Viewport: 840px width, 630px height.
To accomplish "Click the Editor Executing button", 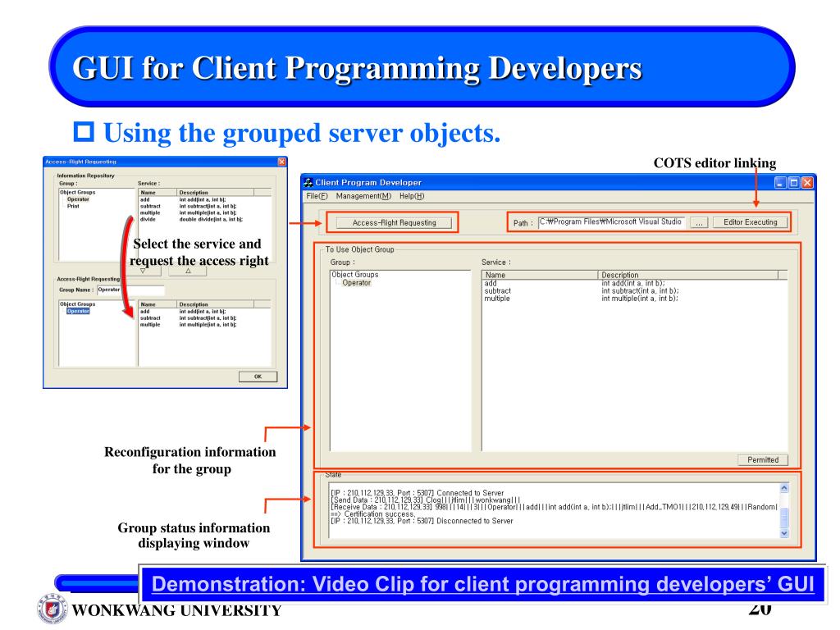I will coord(750,222).
